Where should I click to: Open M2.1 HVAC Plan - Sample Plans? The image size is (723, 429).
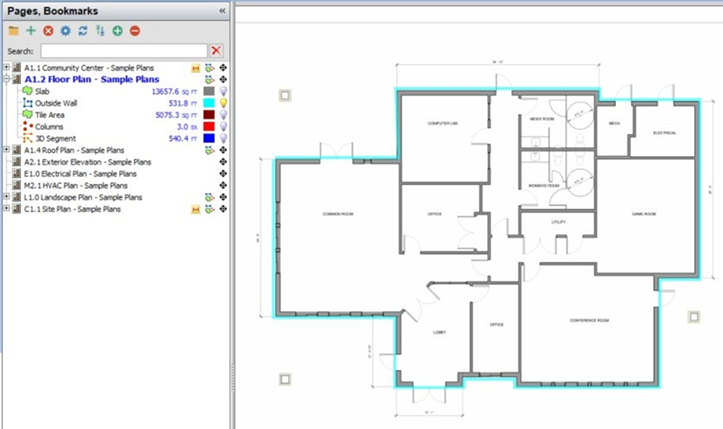point(76,185)
